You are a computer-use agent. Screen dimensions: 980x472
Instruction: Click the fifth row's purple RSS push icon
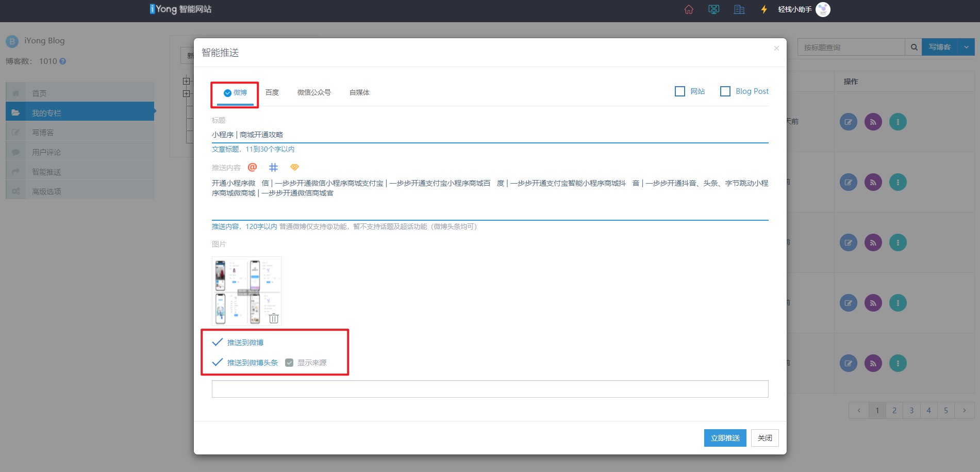pos(873,363)
